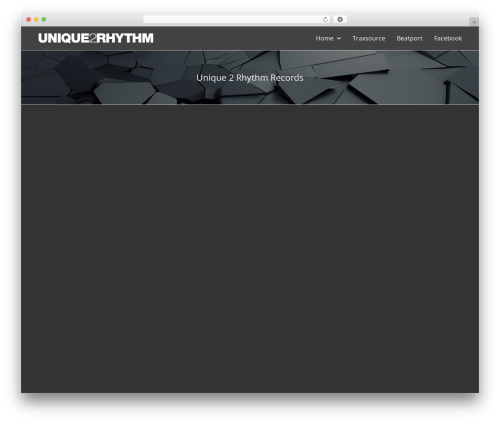The image size is (500, 423).
Task: Click the browser reload icon
Action: (325, 19)
